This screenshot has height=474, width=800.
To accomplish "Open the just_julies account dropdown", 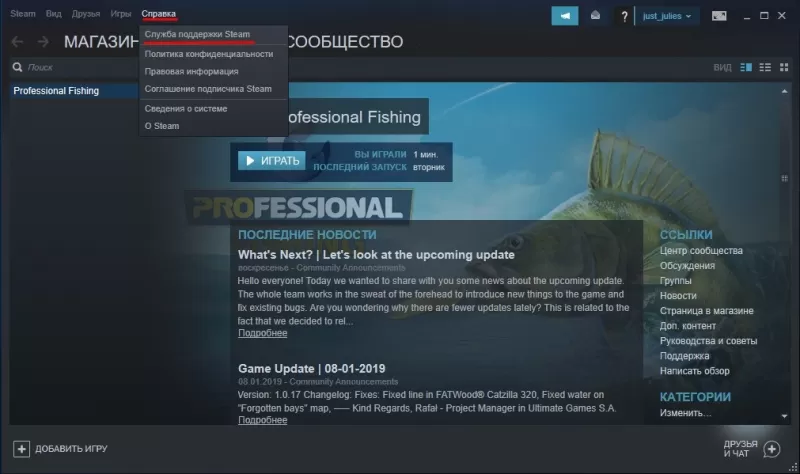I will (667, 16).
